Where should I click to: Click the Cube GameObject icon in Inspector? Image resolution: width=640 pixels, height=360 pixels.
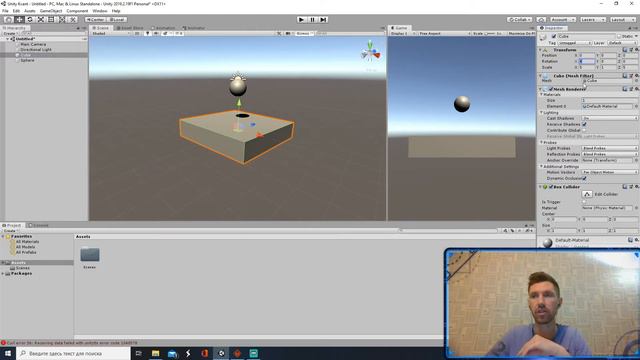click(x=543, y=37)
